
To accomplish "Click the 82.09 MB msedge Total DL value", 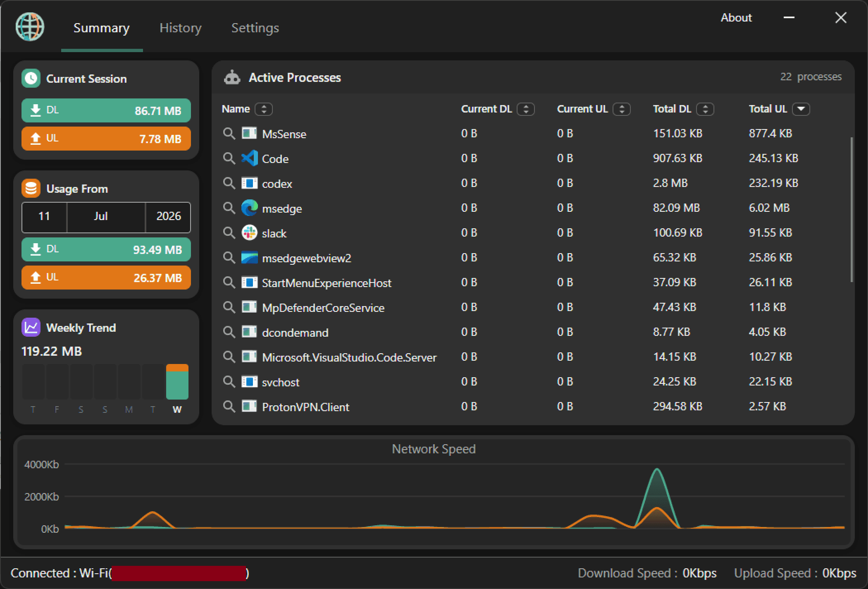I will click(x=676, y=208).
